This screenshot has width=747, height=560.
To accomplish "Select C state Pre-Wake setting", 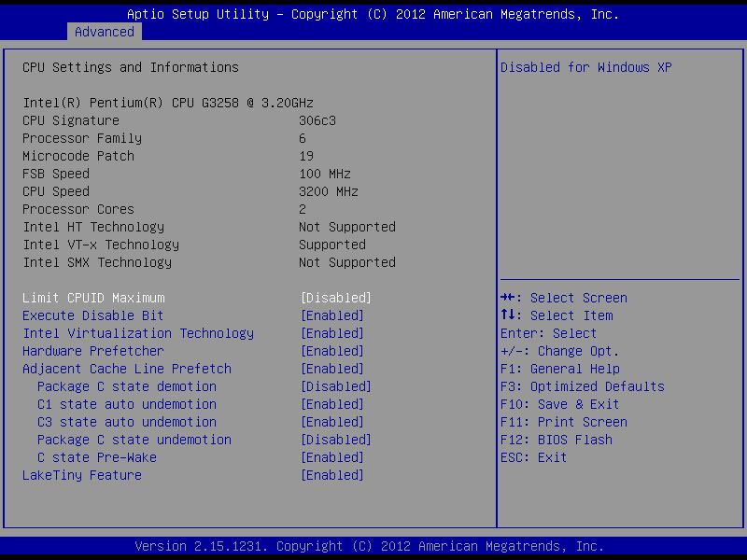I will 97,457.
